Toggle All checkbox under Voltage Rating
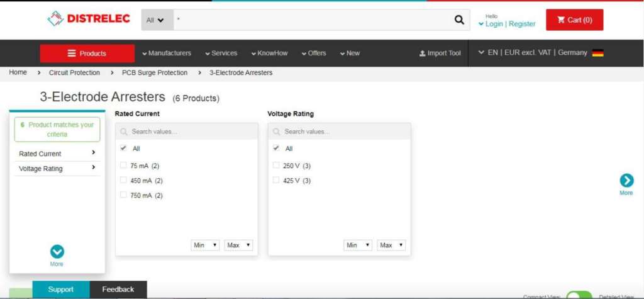The height and width of the screenshot is (299, 644). pos(276,148)
